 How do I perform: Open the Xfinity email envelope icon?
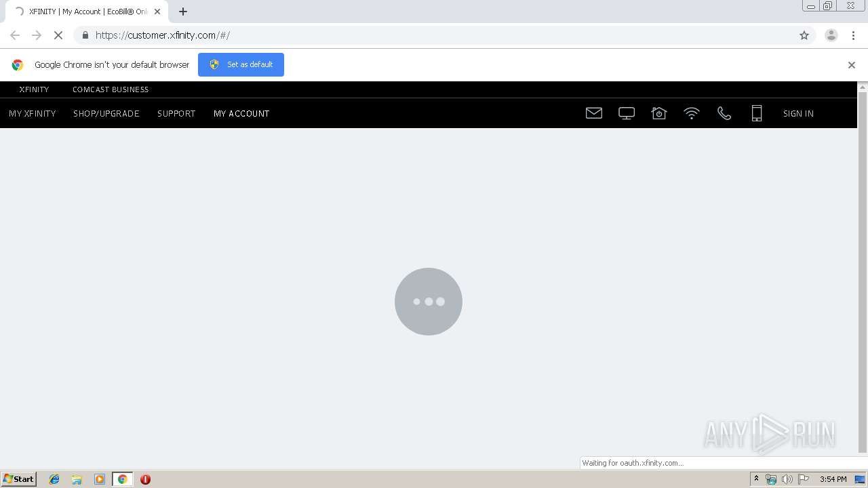(x=594, y=113)
